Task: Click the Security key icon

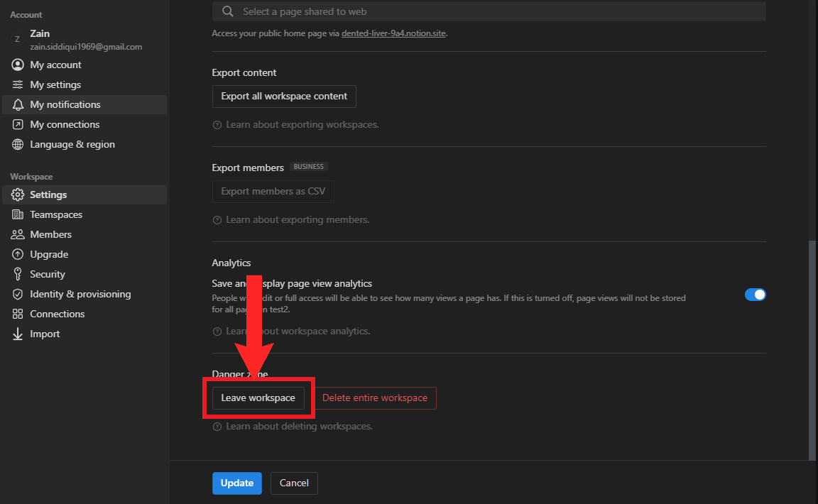Action: (x=18, y=274)
